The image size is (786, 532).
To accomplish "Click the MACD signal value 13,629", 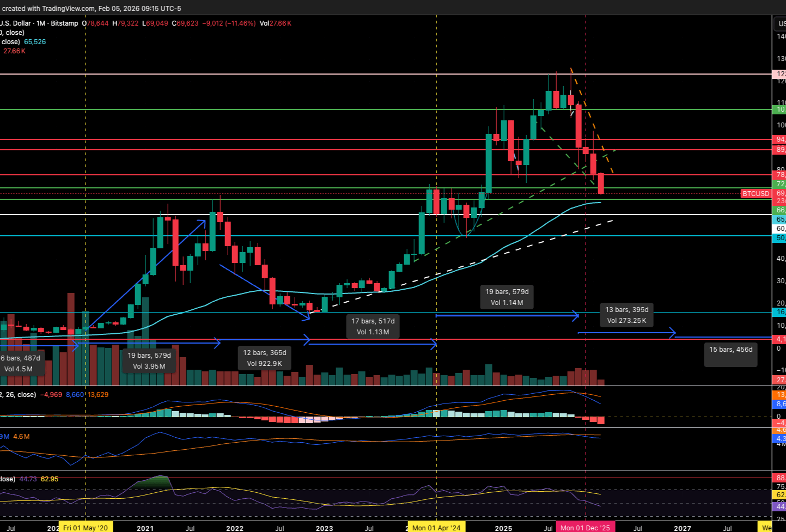I will click(98, 395).
